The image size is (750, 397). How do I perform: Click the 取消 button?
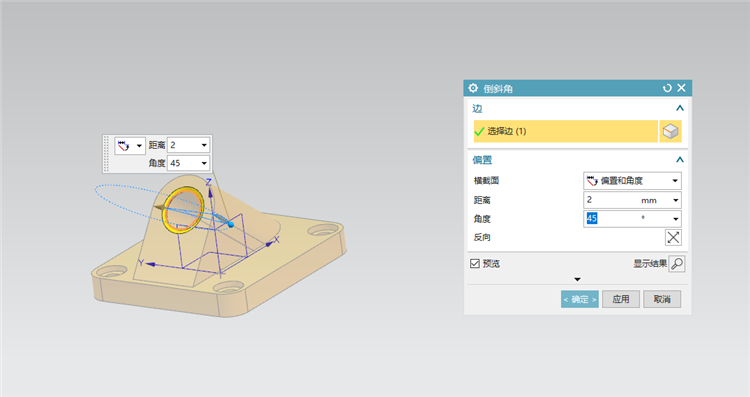(662, 299)
